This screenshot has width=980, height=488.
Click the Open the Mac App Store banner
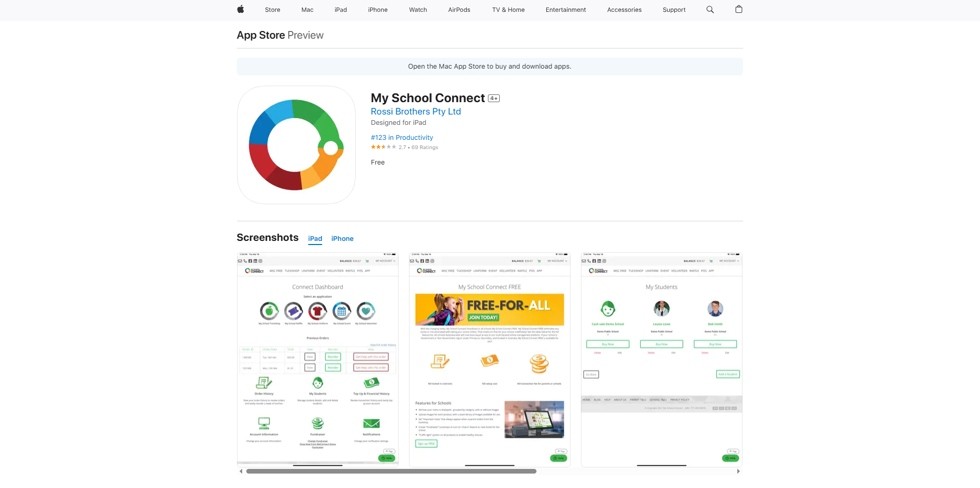(489, 67)
